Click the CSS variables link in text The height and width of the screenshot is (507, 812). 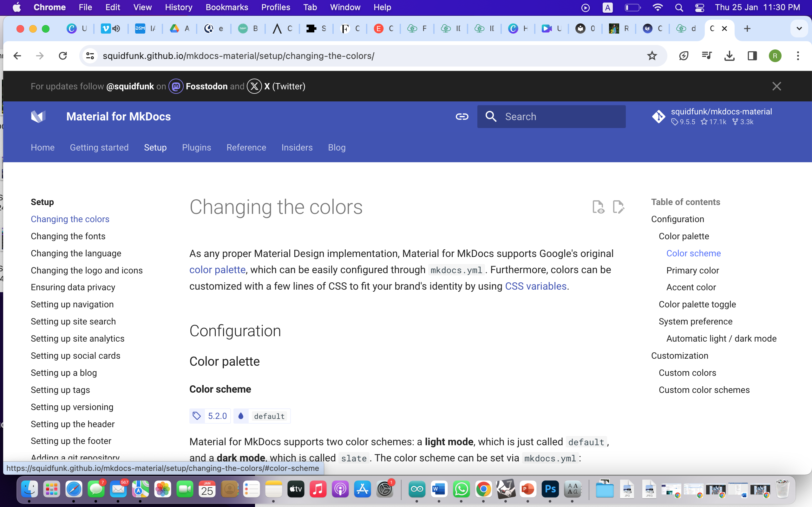point(535,286)
